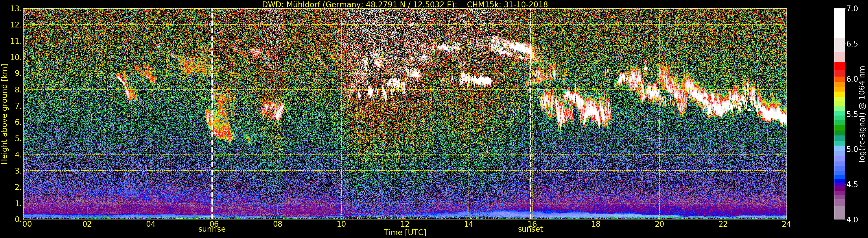Click the '8.' height axis tick label
Image resolution: width=868 pixels, height=238 pixels.
pos(18,90)
